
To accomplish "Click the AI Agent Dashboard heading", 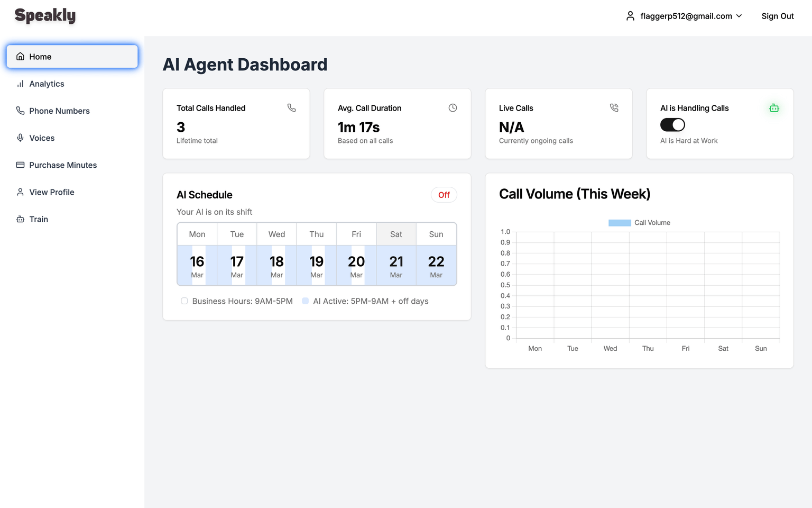I will tap(245, 65).
